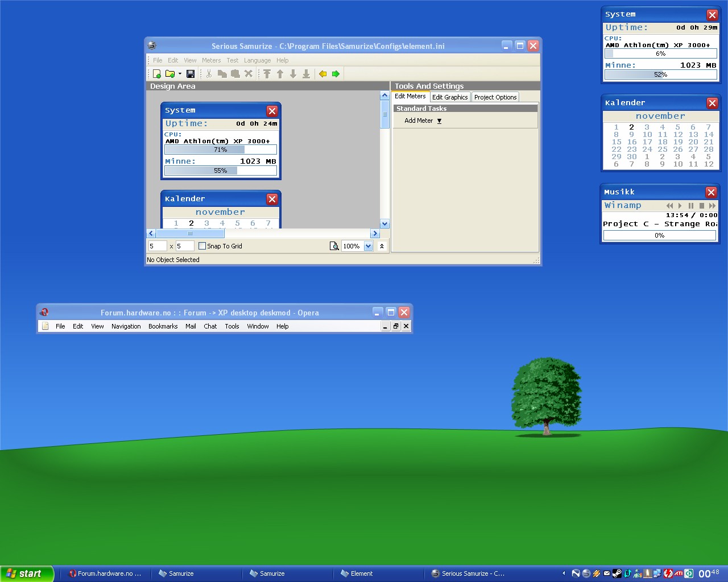Click the 55% memory bar in design area
Viewport: 728px width, 582px height.
pyautogui.click(x=221, y=171)
